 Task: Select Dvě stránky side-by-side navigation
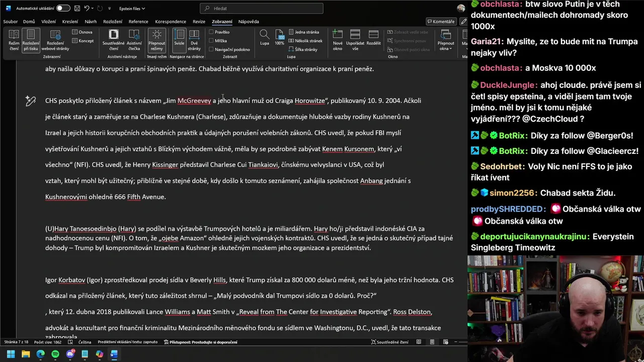pyautogui.click(x=194, y=40)
